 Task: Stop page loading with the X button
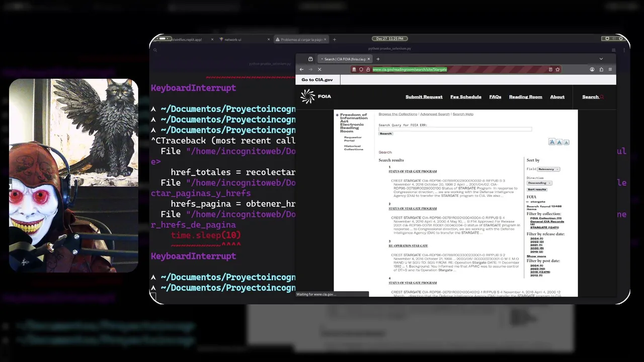319,69
